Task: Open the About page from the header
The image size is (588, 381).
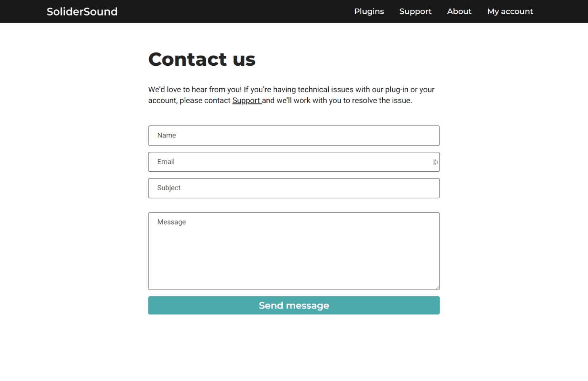Action: [459, 12]
